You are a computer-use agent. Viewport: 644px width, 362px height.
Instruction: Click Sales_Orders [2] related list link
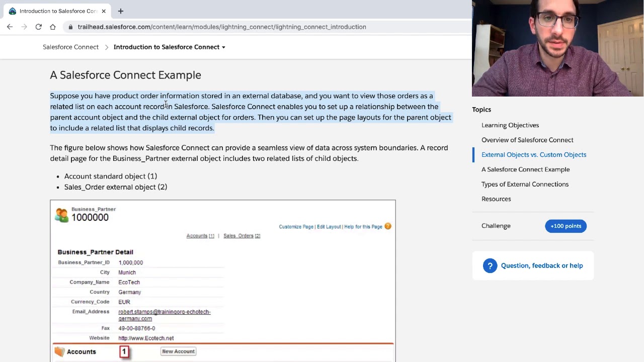242,236
